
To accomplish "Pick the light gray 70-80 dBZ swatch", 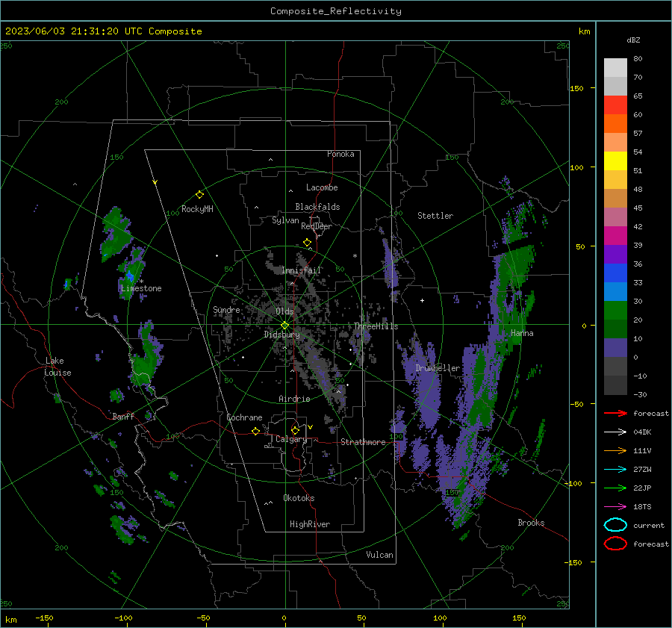I will 615,68.
